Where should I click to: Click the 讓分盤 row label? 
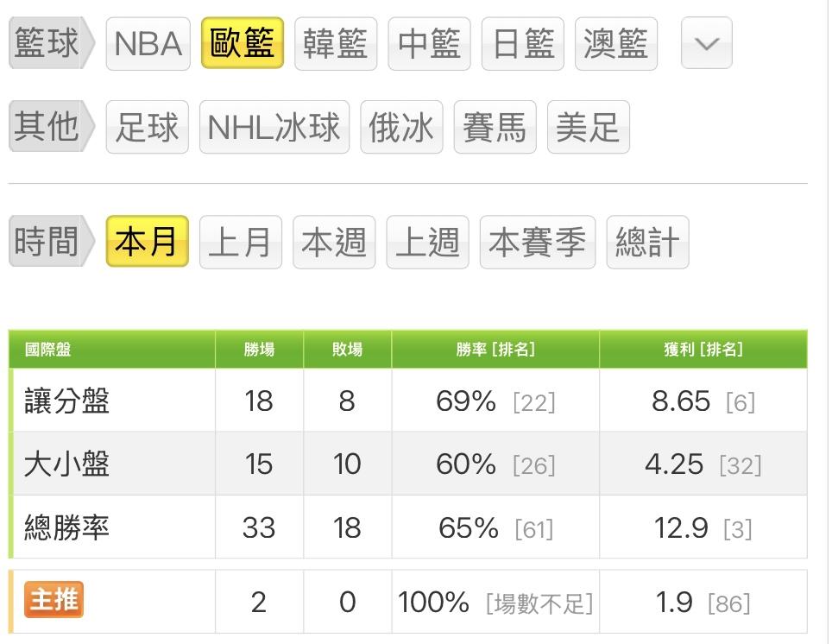tap(67, 401)
